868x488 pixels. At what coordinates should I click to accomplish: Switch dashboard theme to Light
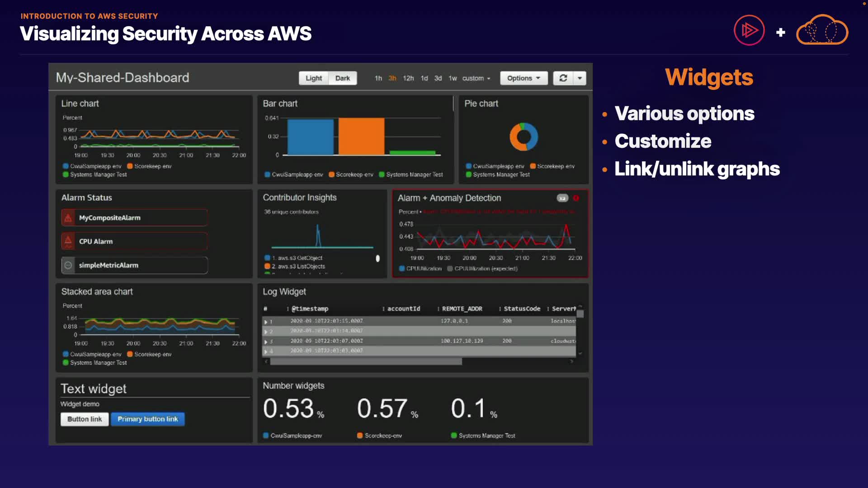click(x=313, y=78)
